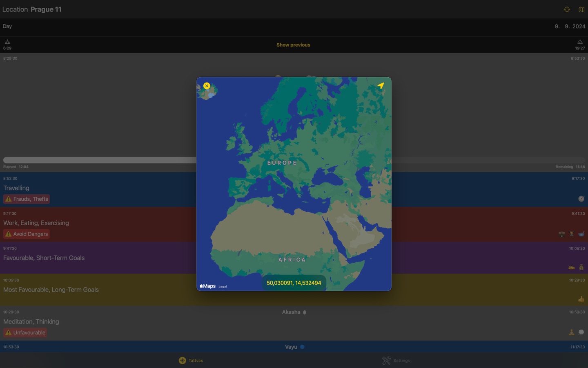Click the weightlifter icon in Work row
The image size is (588, 368).
[x=571, y=234]
